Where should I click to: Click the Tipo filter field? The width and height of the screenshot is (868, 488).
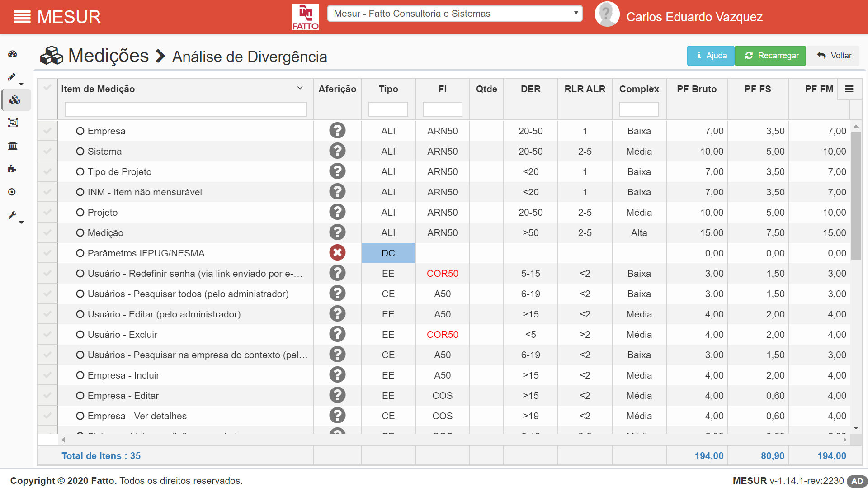click(388, 109)
